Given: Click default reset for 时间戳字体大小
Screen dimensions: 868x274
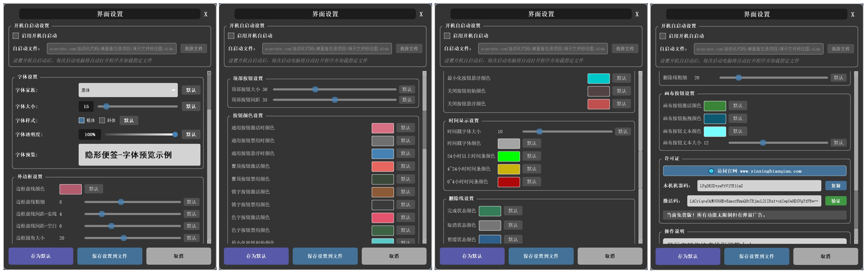Looking at the screenshot, I should pos(622,132).
